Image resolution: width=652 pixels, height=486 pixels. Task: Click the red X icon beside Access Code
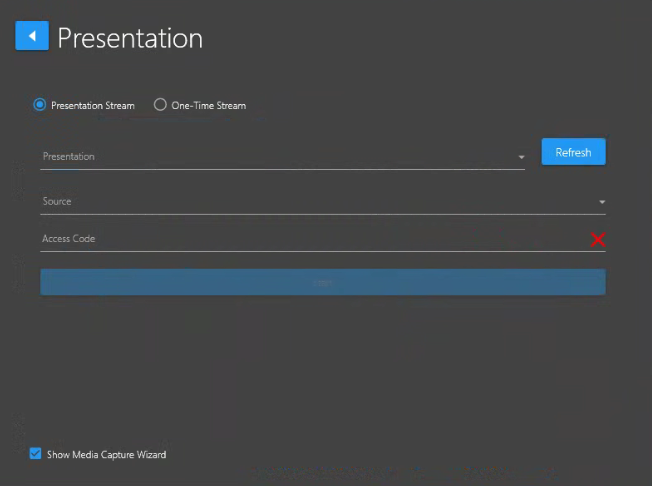click(598, 239)
